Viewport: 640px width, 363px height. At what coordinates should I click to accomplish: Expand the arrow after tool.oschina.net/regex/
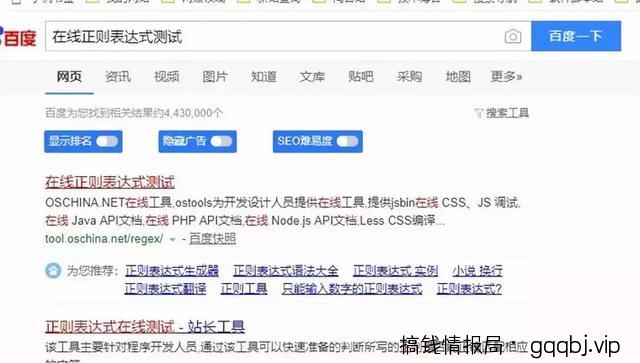(x=173, y=239)
